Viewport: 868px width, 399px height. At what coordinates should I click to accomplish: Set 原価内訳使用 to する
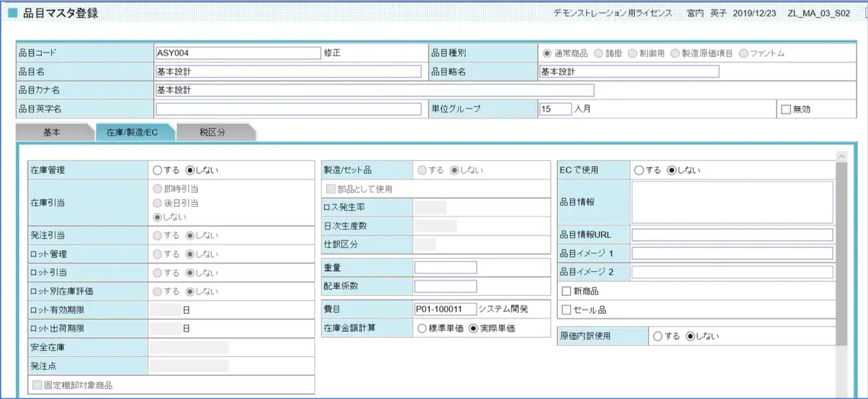pos(658,336)
